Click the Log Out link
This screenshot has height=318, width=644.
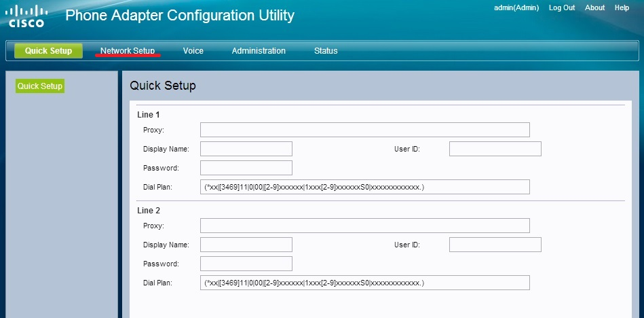[562, 8]
